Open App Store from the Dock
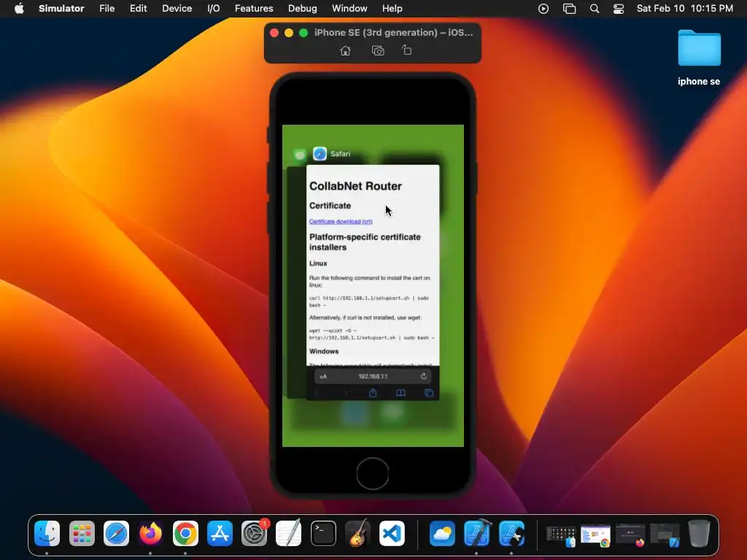The image size is (747, 560). coord(220,533)
